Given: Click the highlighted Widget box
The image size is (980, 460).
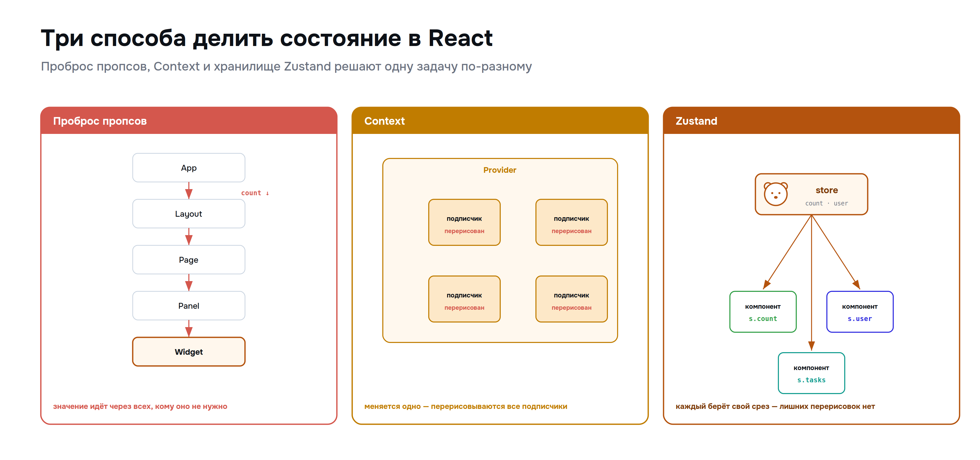Looking at the screenshot, I should tap(189, 352).
